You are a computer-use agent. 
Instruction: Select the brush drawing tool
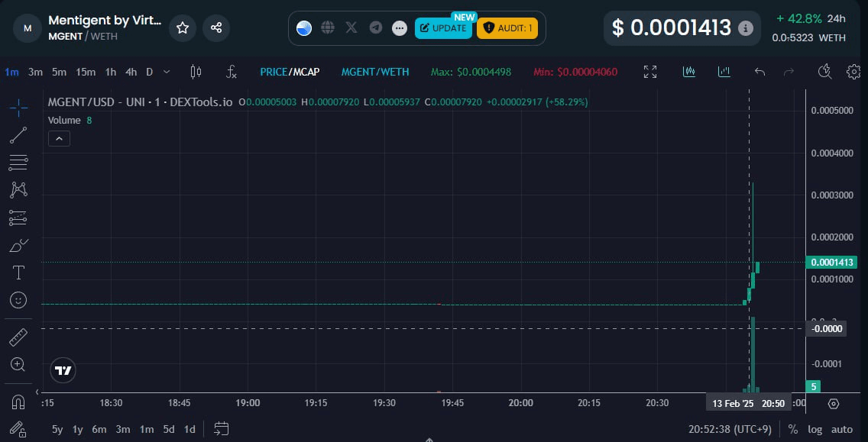(x=18, y=246)
